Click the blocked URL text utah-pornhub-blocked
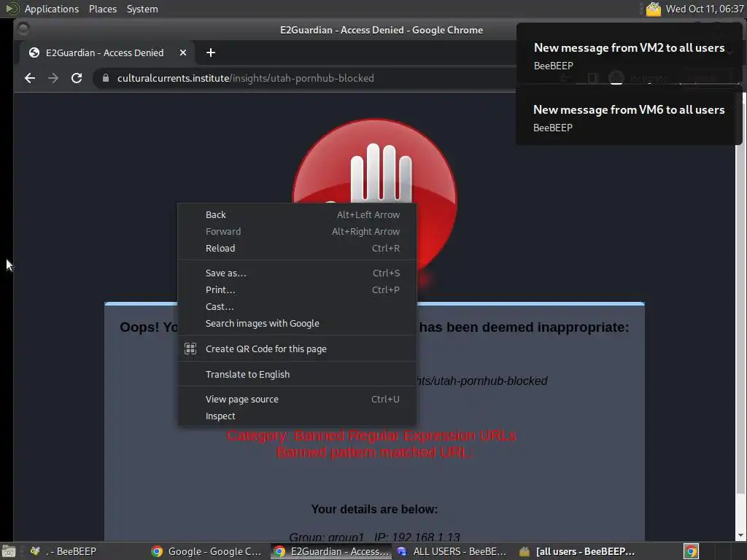 tap(482, 381)
